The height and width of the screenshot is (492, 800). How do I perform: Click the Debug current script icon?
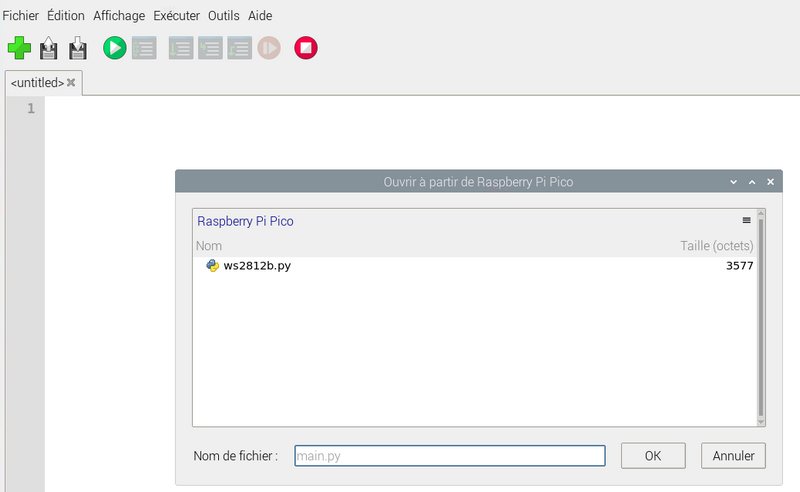144,48
